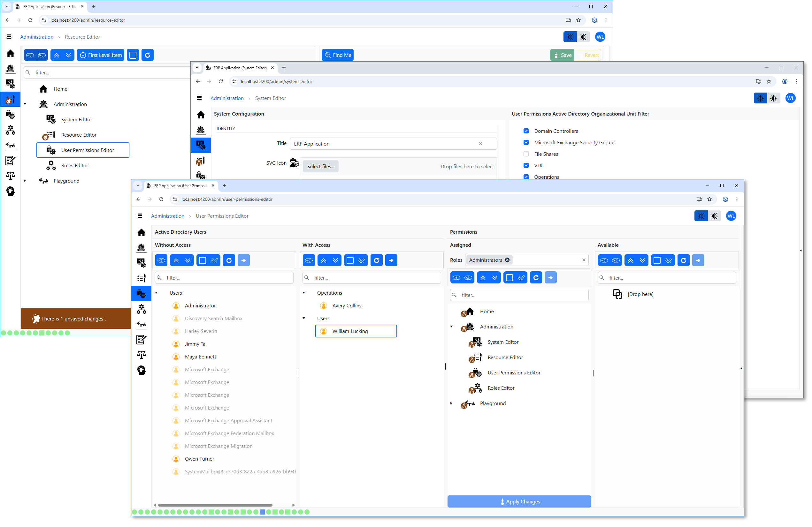The height and width of the screenshot is (527, 812).
Task: Collapse Administration in Resource Editor tree
Action: click(x=25, y=104)
